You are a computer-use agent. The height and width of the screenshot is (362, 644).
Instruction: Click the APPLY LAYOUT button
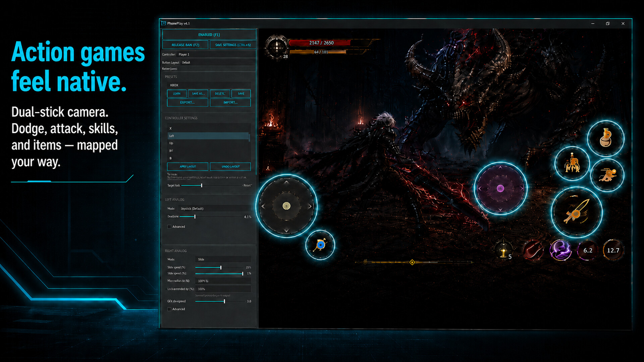(188, 167)
